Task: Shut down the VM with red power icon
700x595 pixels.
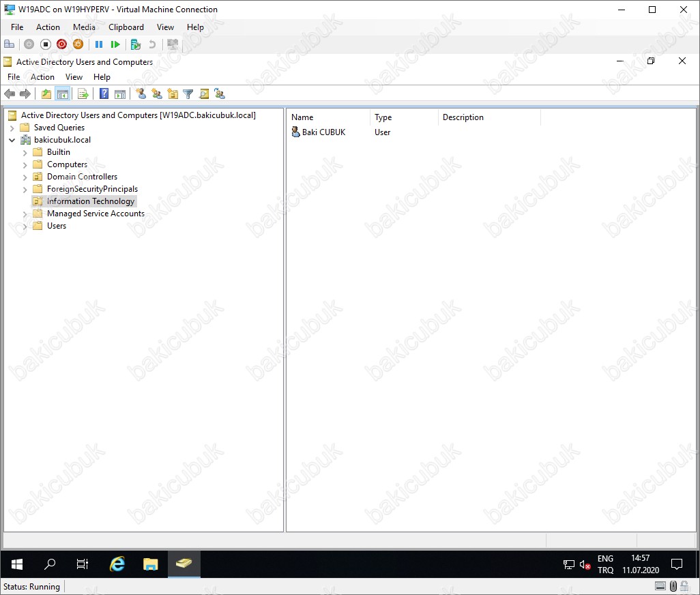Action: click(61, 44)
